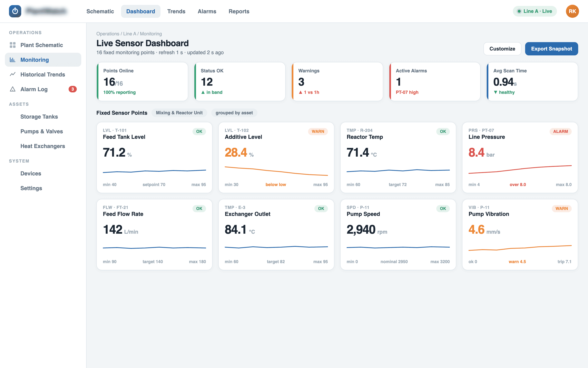Open Heat Exchangers in sidebar
The image size is (588, 368).
coord(43,146)
